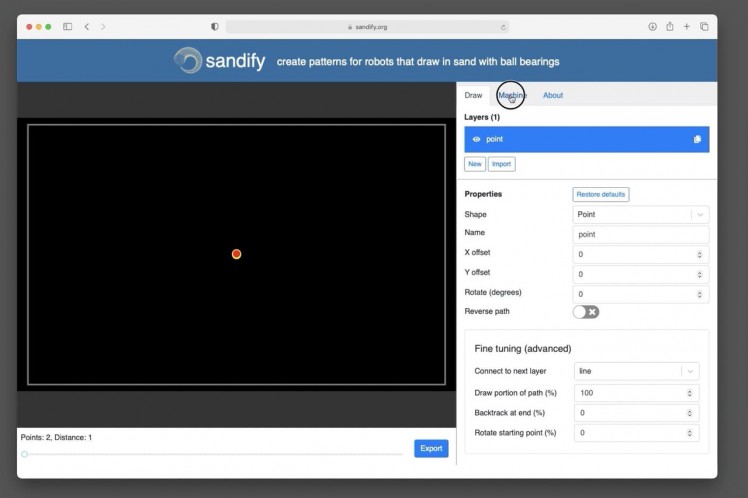Click the 'Properties' heading

483,194
